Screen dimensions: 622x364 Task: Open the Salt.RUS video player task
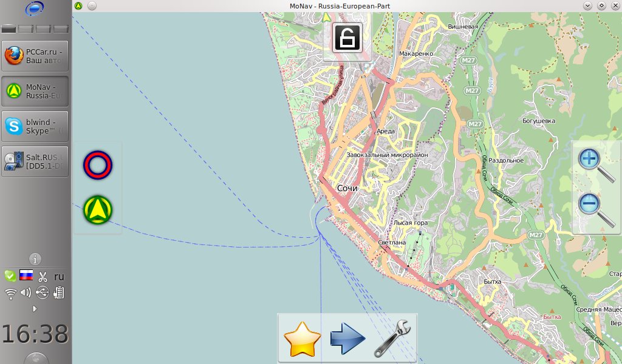[x=35, y=161]
